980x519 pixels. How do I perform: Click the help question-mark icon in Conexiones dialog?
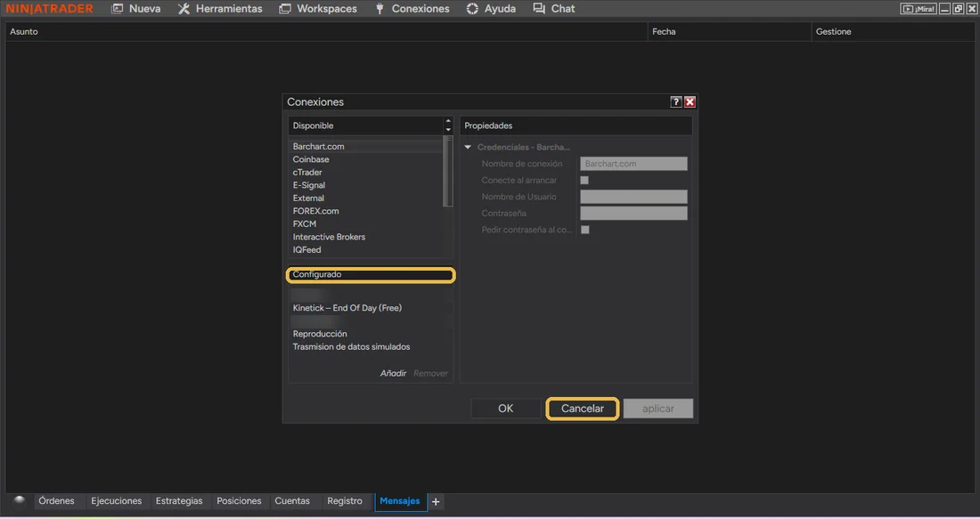pos(675,101)
